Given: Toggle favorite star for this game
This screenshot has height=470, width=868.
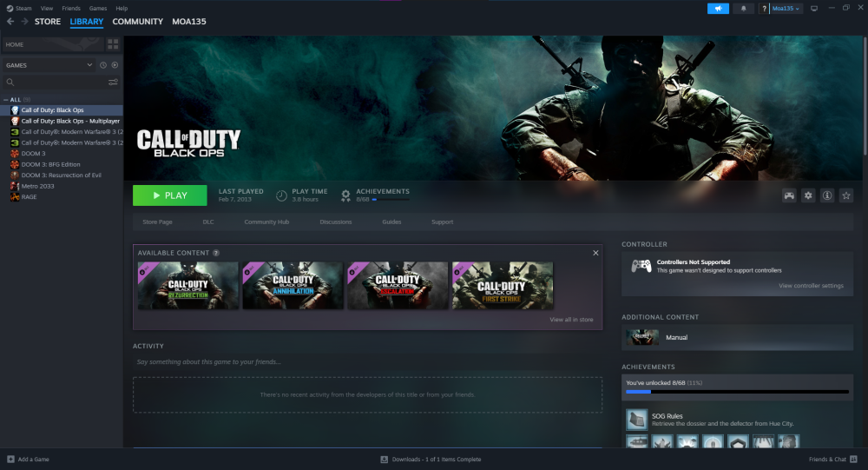Looking at the screenshot, I should click(846, 195).
